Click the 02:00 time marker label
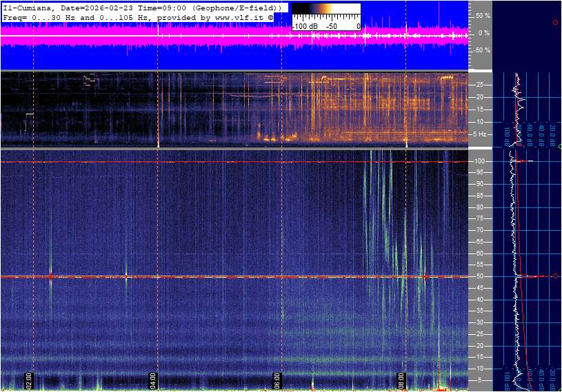This screenshot has width=562, height=392. (29, 380)
